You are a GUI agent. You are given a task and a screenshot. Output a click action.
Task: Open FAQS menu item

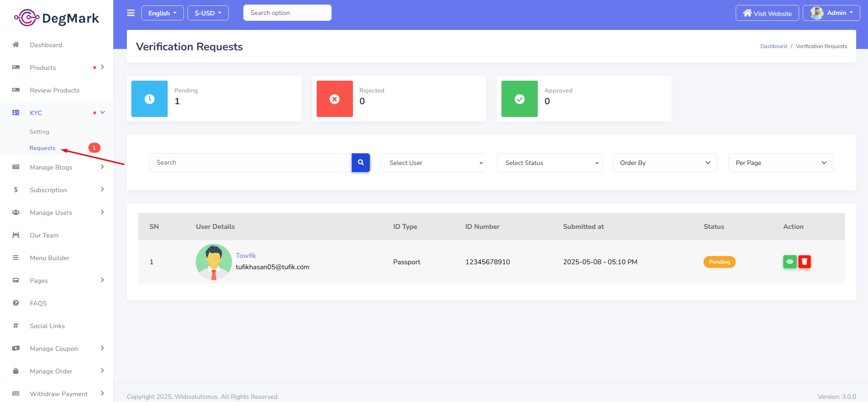(x=57, y=303)
